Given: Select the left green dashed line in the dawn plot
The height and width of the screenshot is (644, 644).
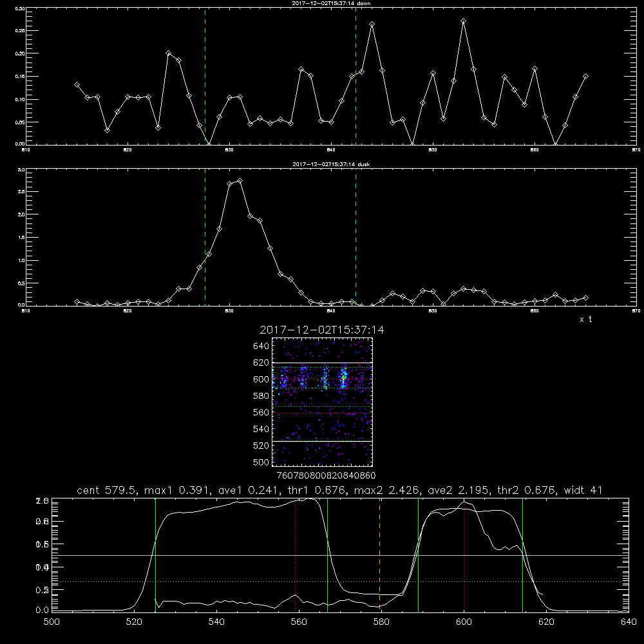Looking at the screenshot, I should (x=205, y=77).
